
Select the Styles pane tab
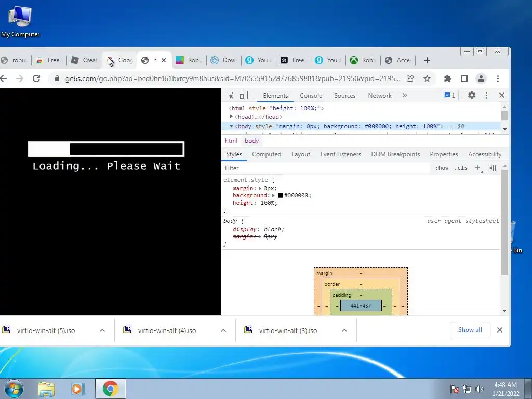[x=234, y=154]
